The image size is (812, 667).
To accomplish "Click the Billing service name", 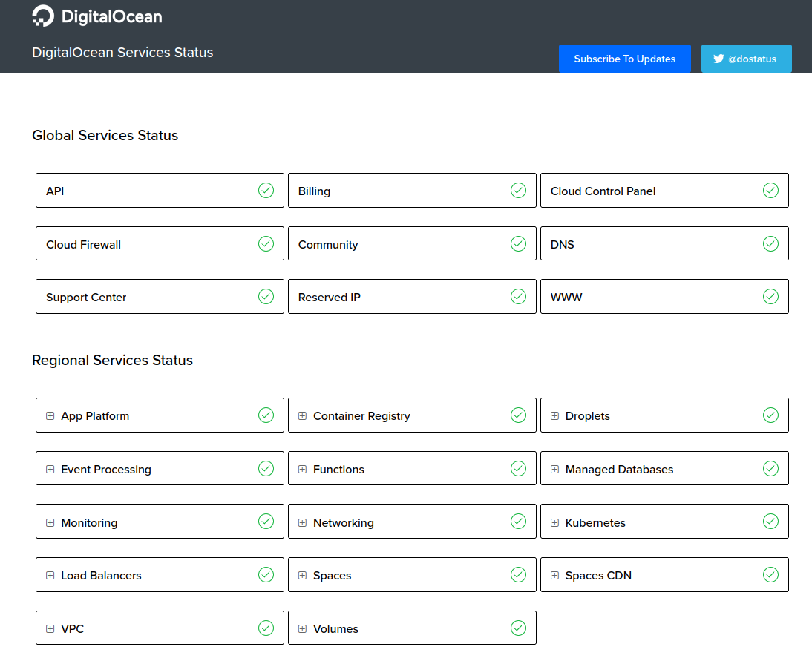I will (315, 191).
